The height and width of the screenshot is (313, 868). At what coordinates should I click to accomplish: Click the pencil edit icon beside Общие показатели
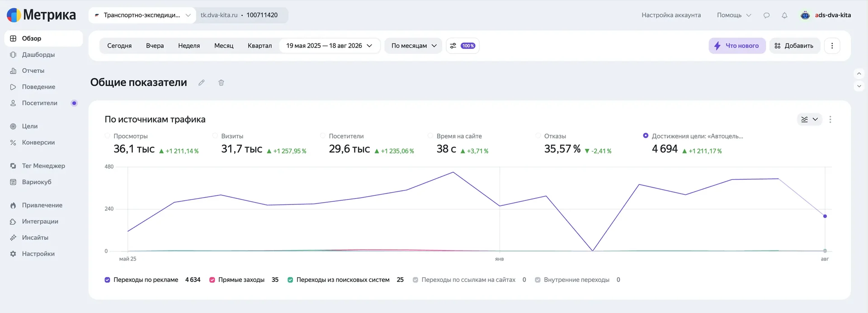coord(202,83)
